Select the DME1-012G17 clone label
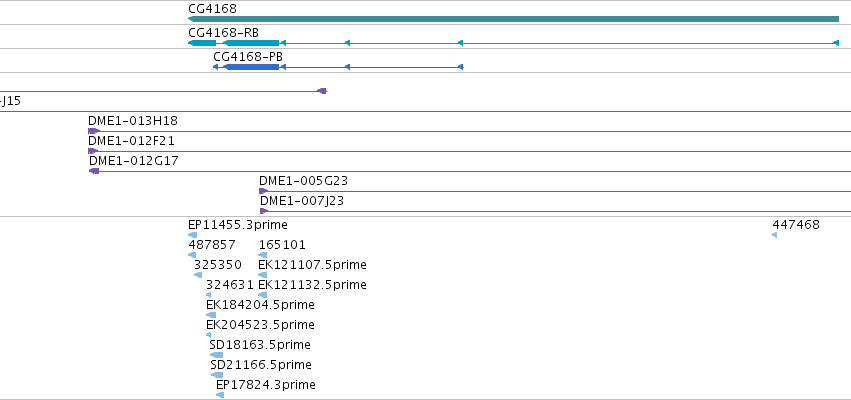Screen dimensions: 851x400 click(x=134, y=161)
